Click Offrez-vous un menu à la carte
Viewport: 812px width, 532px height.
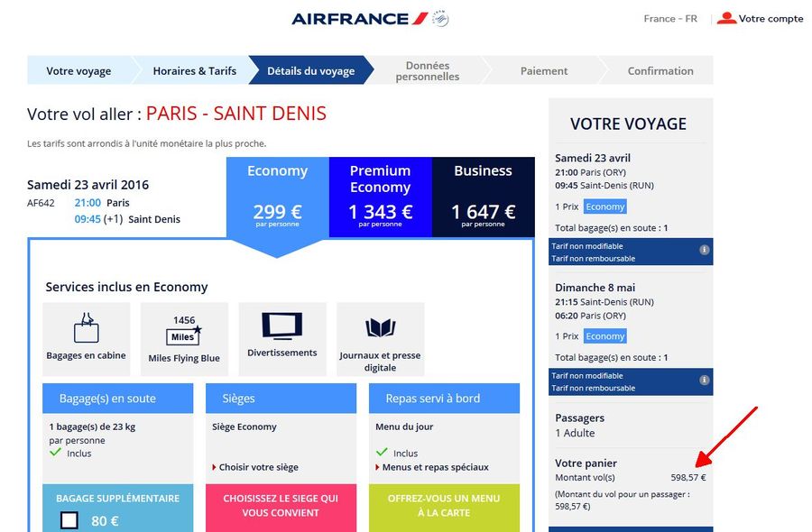(x=444, y=508)
